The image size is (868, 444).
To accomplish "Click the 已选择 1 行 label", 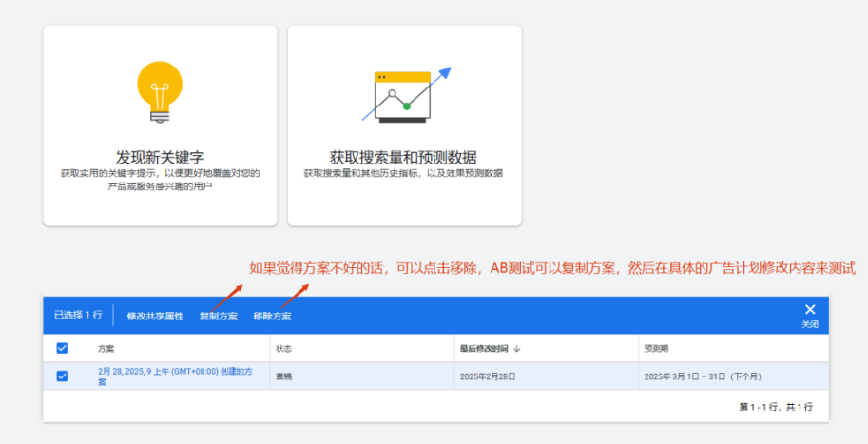I will pyautogui.click(x=77, y=316).
